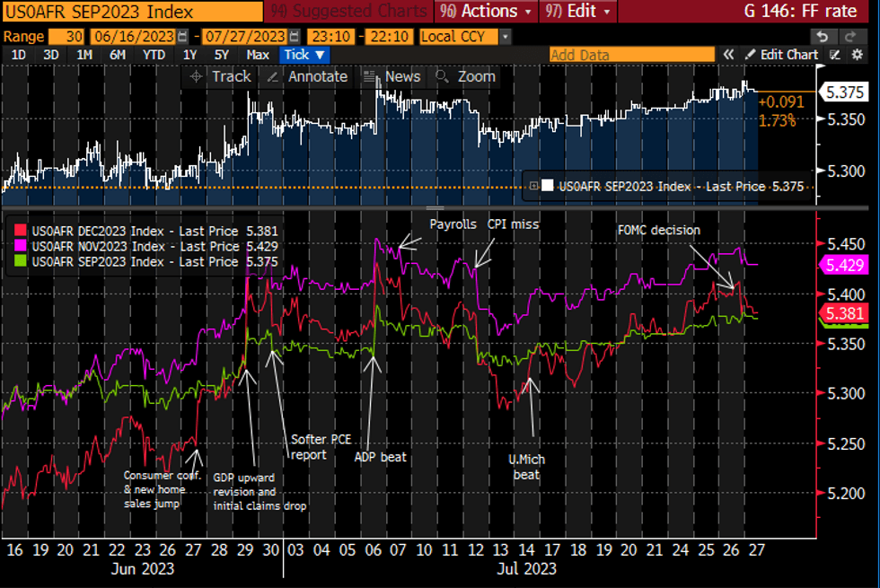The width and height of the screenshot is (880, 588).
Task: Open Suggested Charts
Action: [x=348, y=12]
